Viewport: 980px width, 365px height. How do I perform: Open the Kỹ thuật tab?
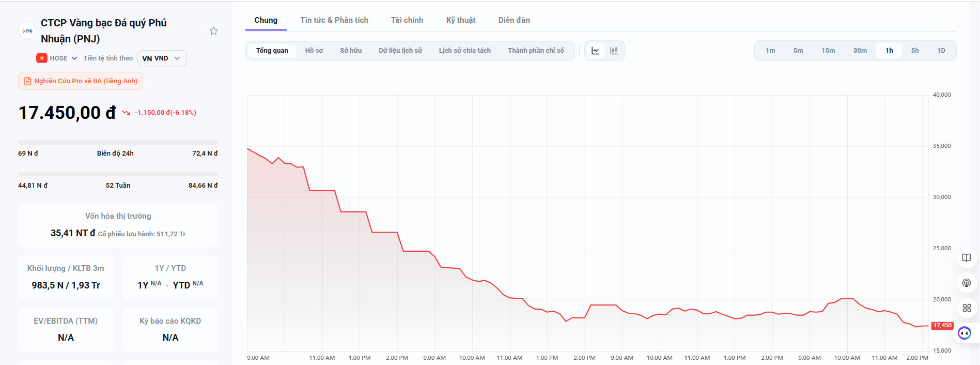pos(461,20)
